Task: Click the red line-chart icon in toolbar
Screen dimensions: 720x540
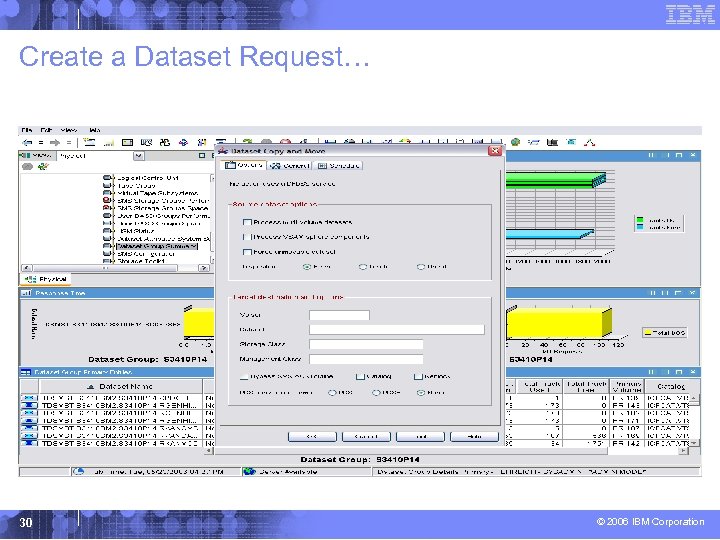Action: point(589,142)
